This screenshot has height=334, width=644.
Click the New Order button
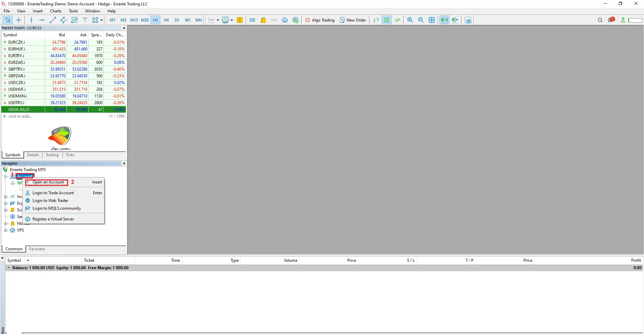point(353,20)
